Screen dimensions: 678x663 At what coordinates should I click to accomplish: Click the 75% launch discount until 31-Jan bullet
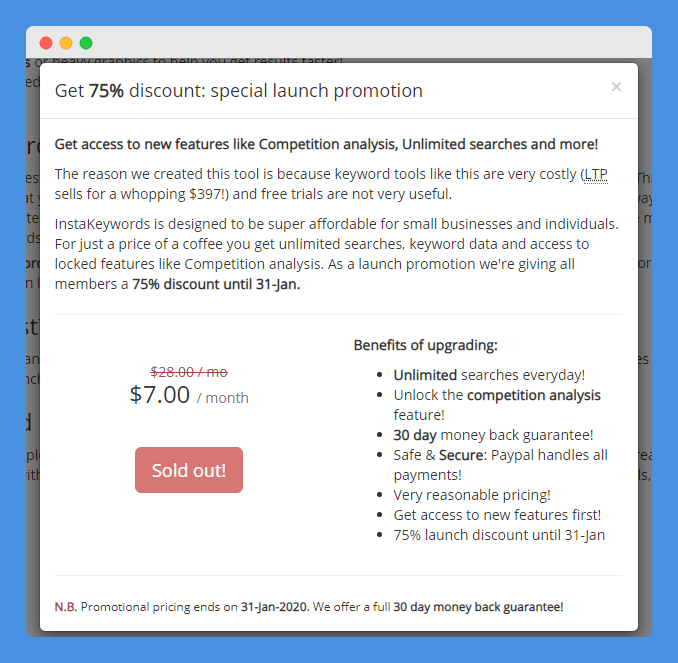click(x=499, y=535)
